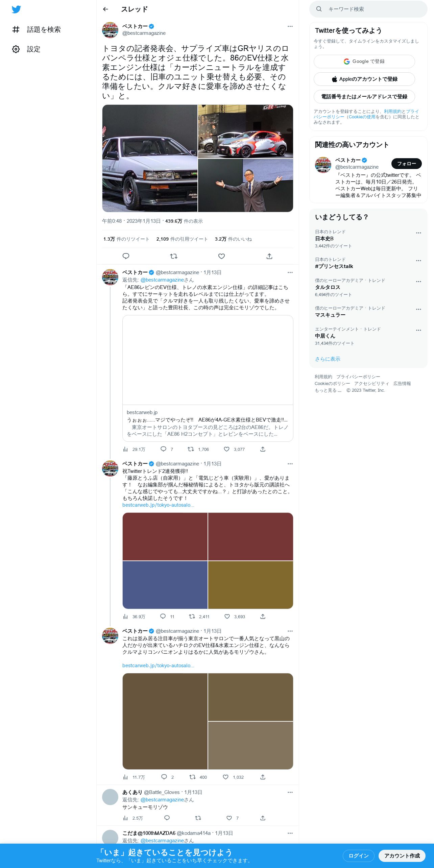Retweet the main tweet using the retweet icon
The image size is (434, 868).
coord(174,256)
